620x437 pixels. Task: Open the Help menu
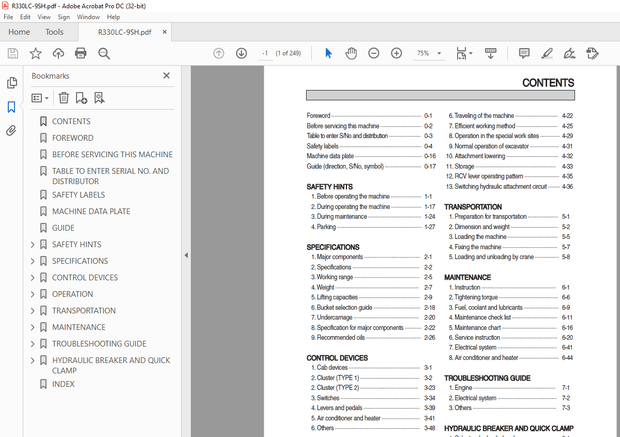coord(113,17)
